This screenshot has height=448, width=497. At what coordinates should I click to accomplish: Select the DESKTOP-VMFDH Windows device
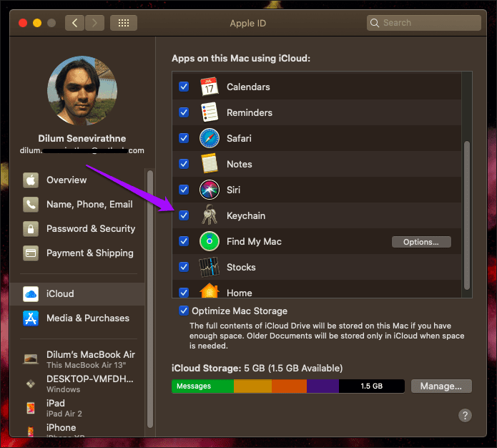pos(78,384)
